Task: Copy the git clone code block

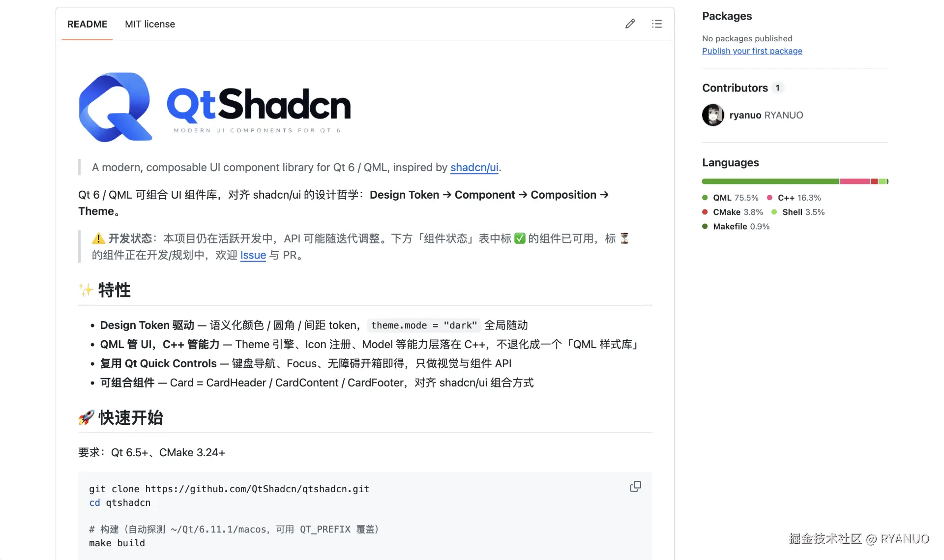Action: 635,486
